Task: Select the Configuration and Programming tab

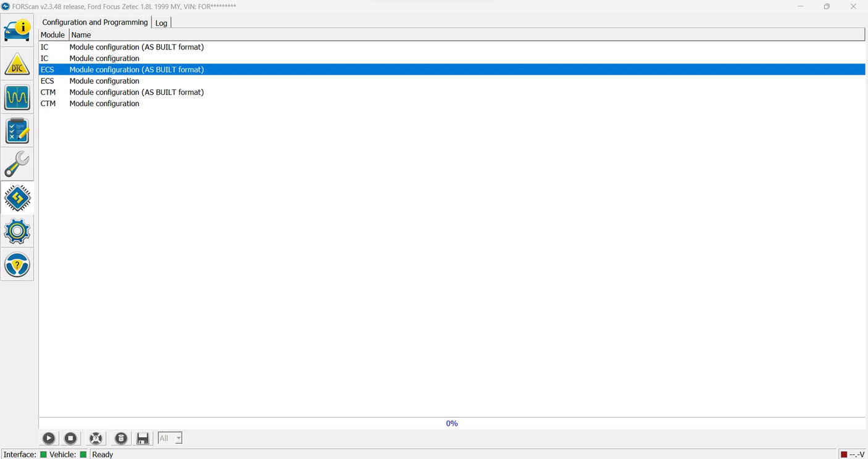Action: [94, 22]
